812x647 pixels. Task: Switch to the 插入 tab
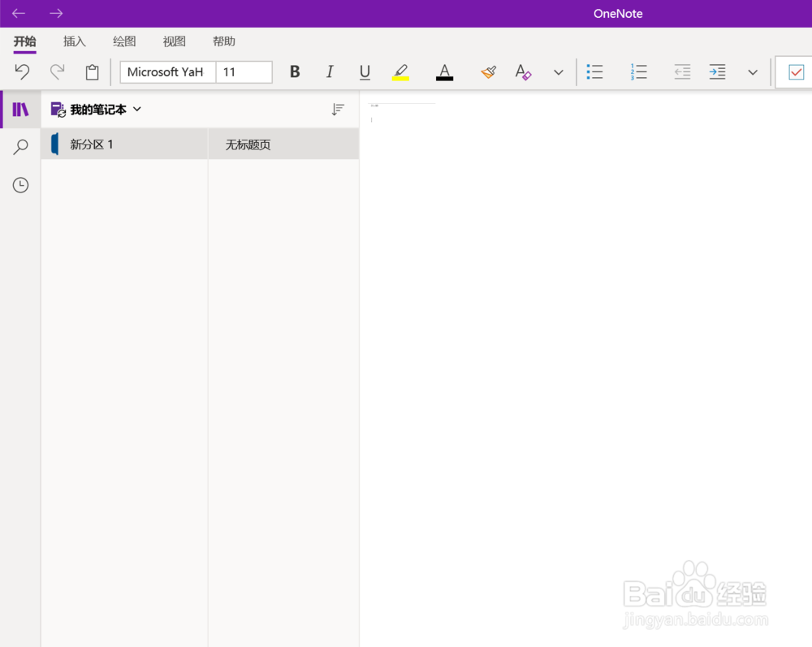tap(75, 41)
